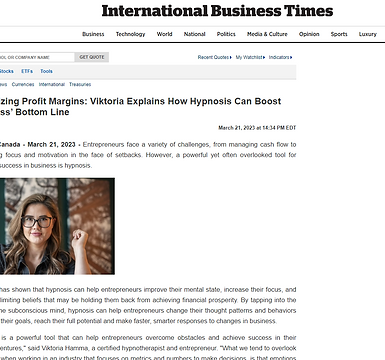
Task: Open the Currencies sub-link
Action: click(x=23, y=84)
